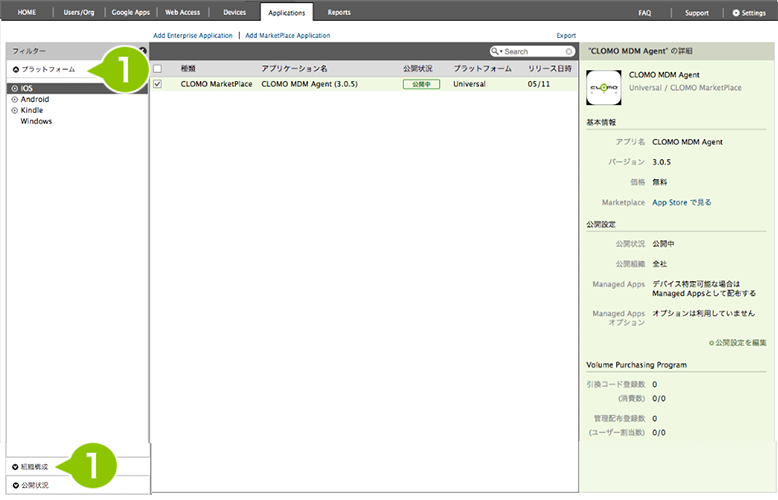Expand the Kindle platform node

(14, 110)
